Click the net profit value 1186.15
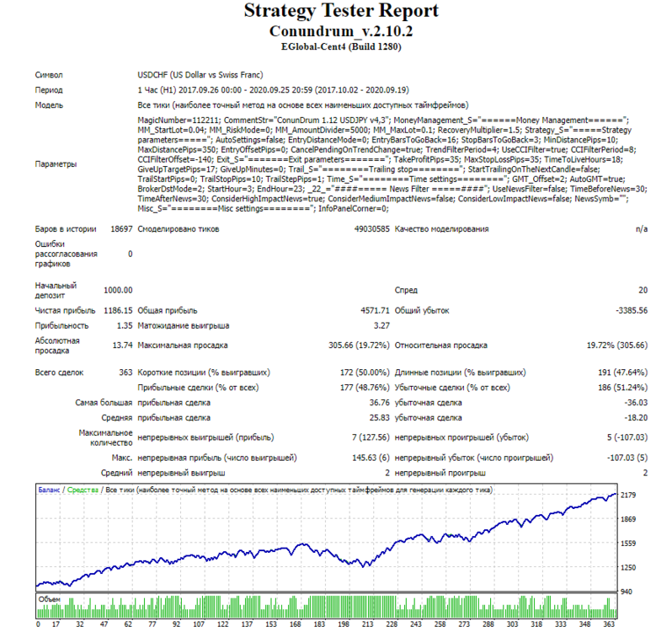Screen dimensions: 672x632 click(118, 310)
